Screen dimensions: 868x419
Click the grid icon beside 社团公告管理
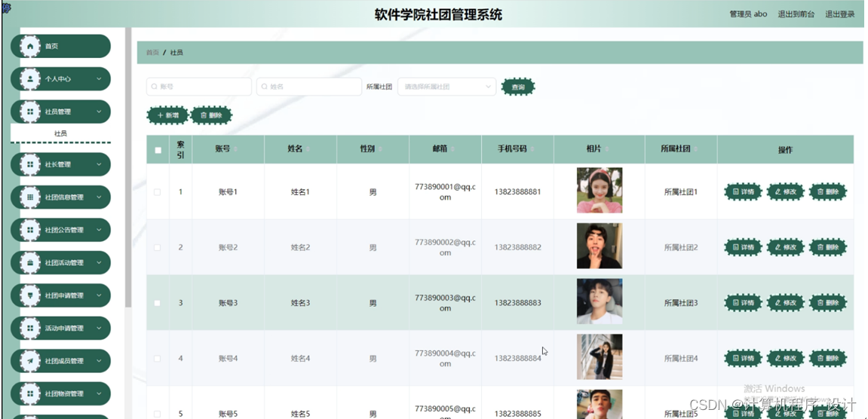pos(30,230)
